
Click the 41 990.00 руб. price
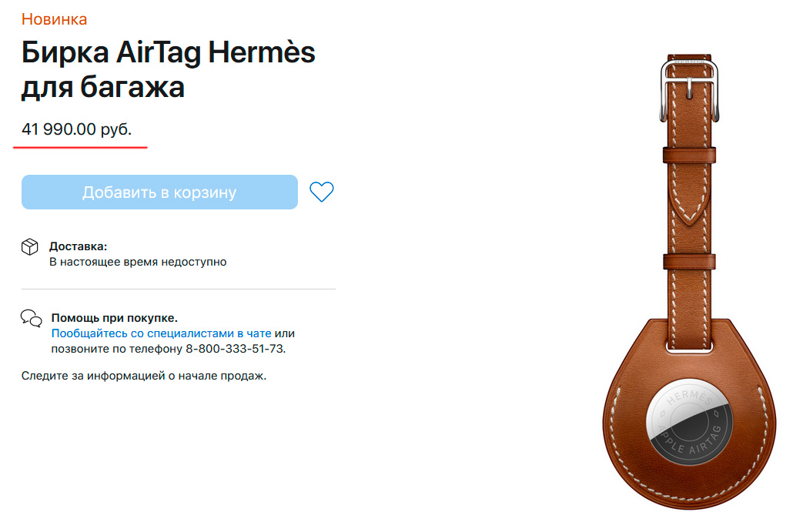coord(76,129)
